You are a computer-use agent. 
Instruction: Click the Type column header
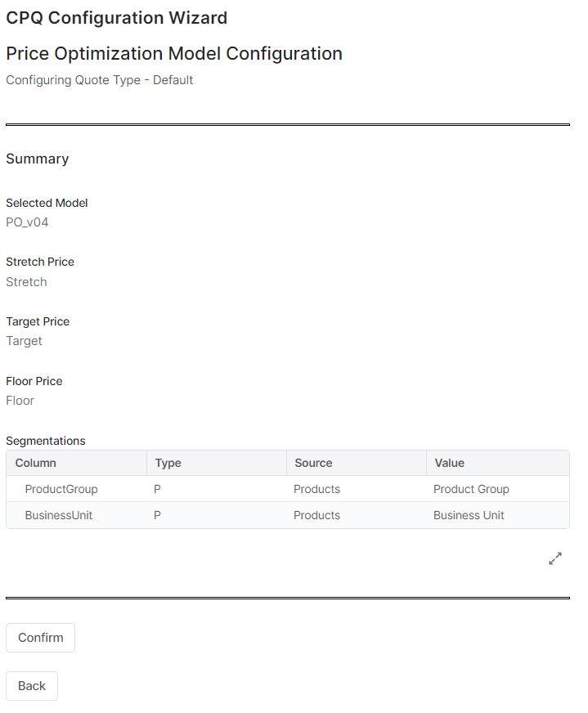coord(168,463)
